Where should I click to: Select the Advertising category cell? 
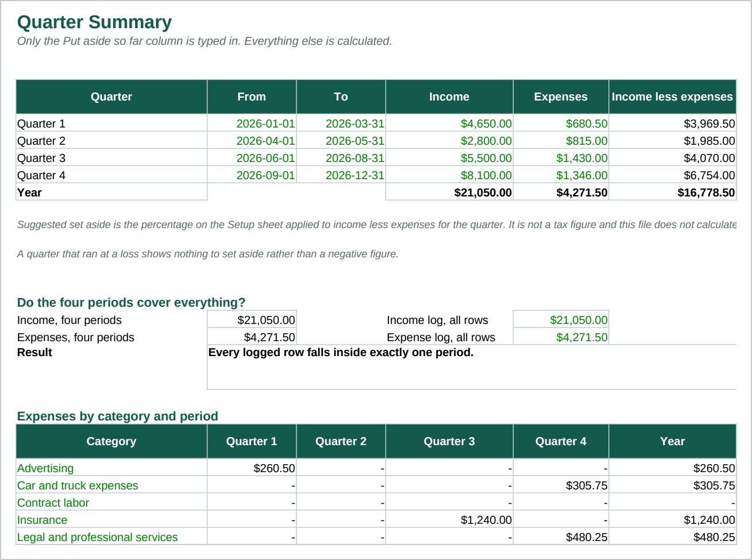pos(111,468)
